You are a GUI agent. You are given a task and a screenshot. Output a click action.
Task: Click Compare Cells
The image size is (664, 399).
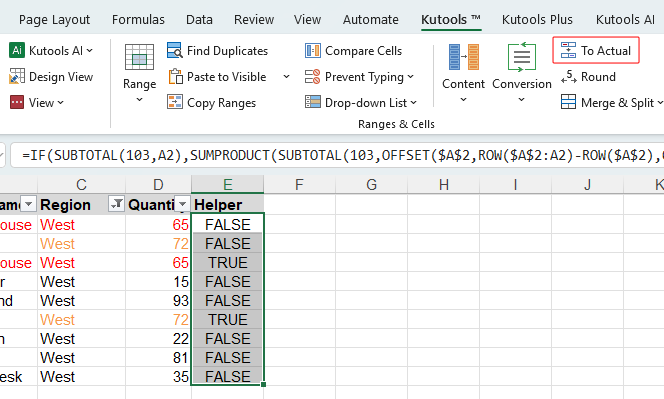pos(353,51)
